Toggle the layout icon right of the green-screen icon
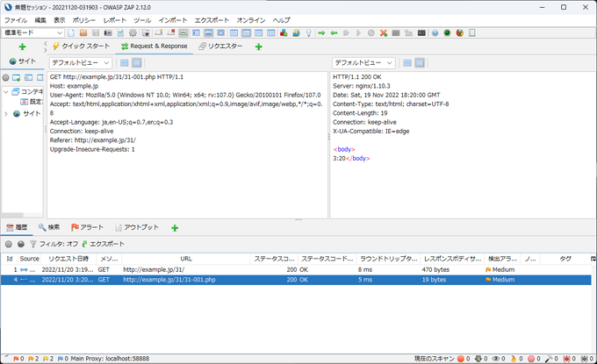This screenshot has height=364, width=597. pos(196,33)
